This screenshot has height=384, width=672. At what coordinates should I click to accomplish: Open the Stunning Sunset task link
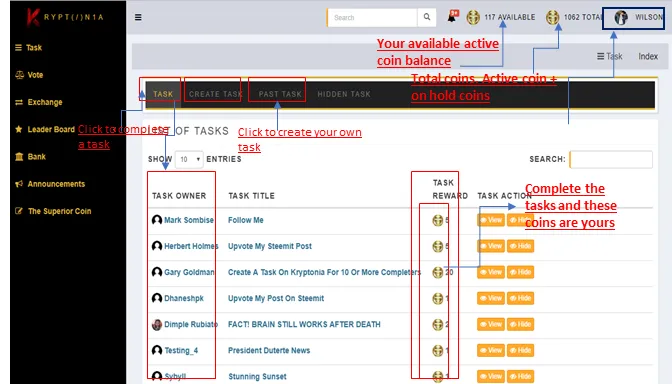pyautogui.click(x=257, y=376)
